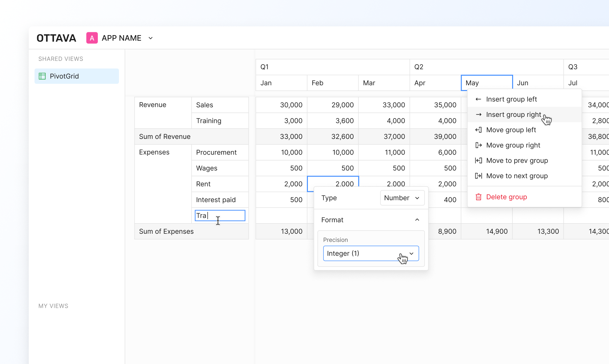Click the left arrow icon for Insert group left
This screenshot has height=364, width=609.
[478, 99]
